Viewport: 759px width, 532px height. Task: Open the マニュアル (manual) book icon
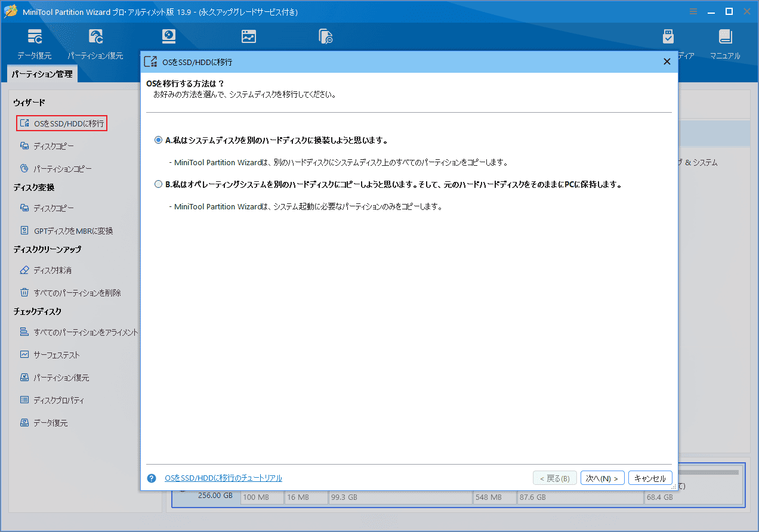click(725, 44)
